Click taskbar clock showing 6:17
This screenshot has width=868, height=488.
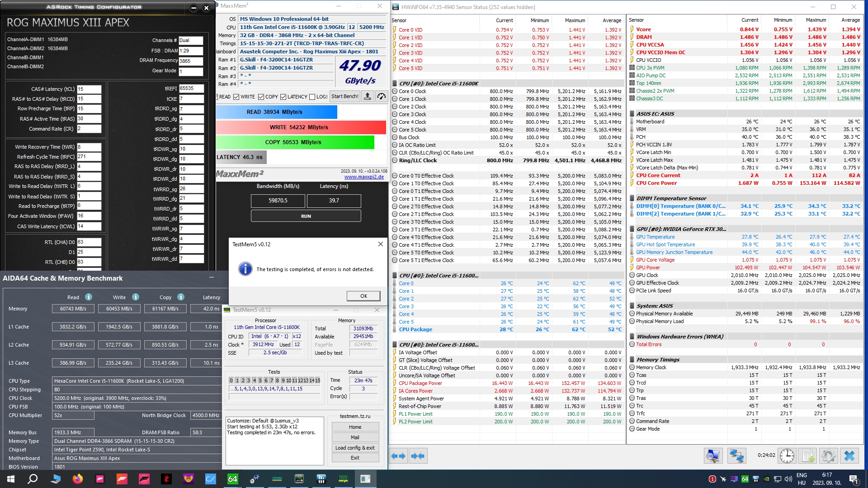pos(827,479)
